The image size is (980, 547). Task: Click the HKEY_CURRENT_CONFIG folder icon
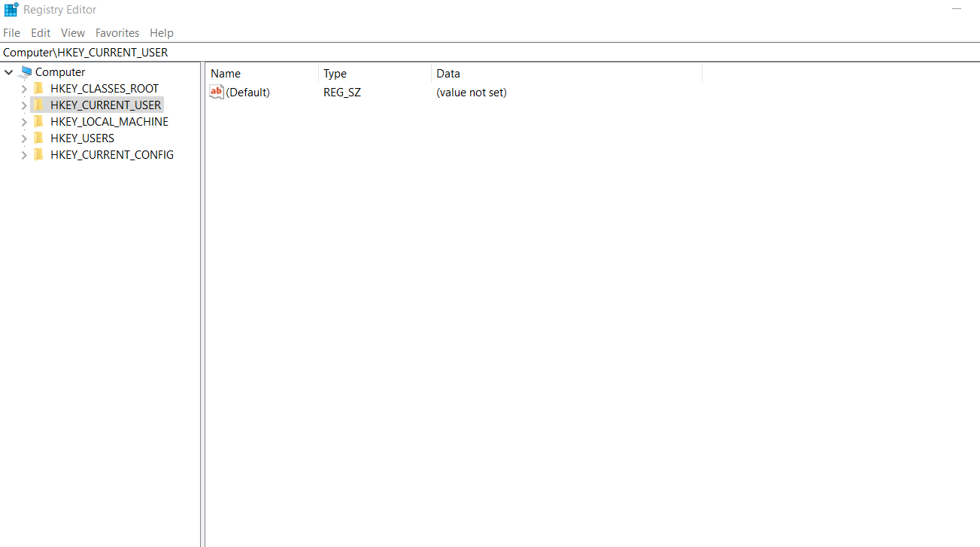(x=39, y=155)
